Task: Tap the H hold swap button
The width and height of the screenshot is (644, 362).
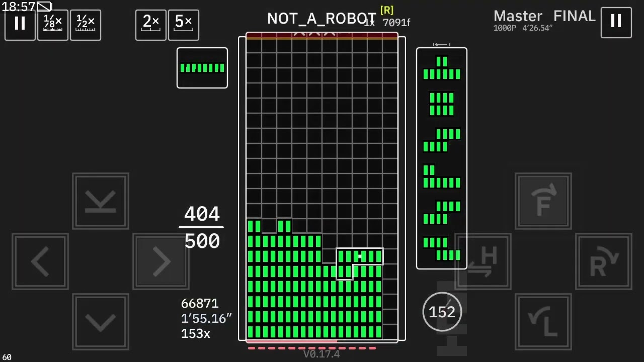Action: pyautogui.click(x=483, y=261)
